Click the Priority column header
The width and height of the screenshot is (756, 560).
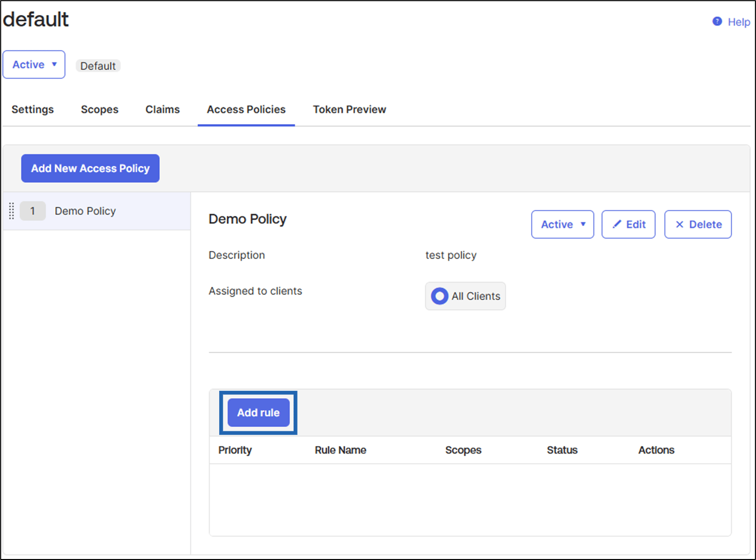pos(235,450)
